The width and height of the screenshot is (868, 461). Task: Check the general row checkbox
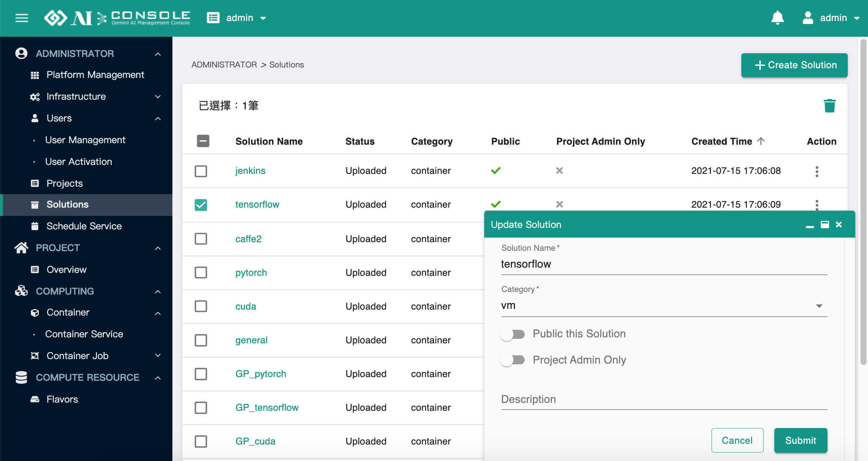[201, 340]
